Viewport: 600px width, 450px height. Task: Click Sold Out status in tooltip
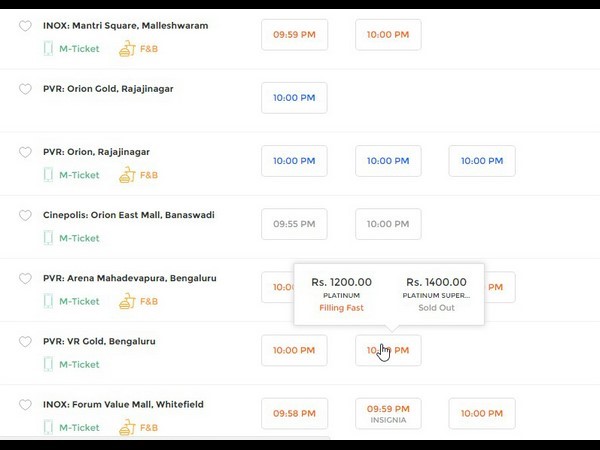436,308
